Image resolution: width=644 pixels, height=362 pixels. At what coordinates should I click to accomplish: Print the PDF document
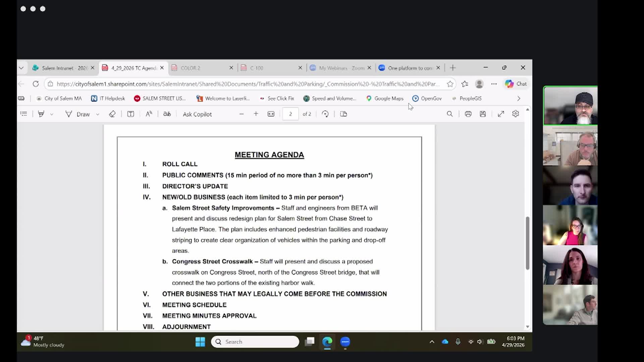[x=468, y=114]
